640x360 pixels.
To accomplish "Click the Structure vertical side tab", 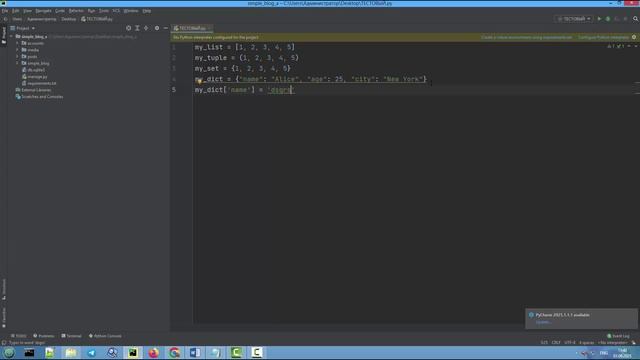I will point(4,289).
